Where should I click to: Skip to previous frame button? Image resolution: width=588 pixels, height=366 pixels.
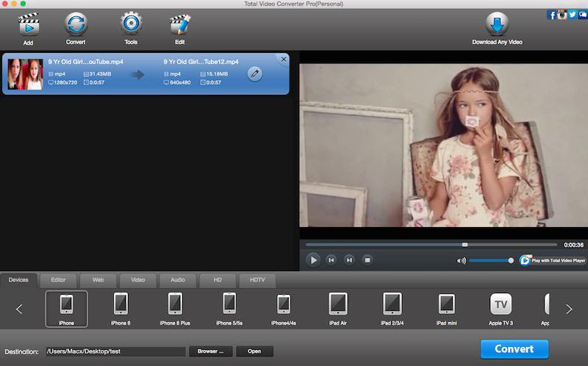click(331, 260)
